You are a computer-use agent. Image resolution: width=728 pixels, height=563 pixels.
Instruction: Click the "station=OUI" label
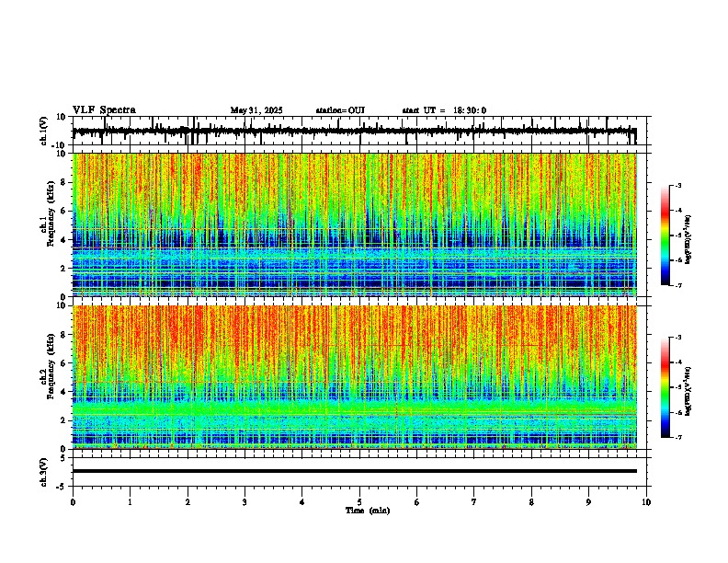(340, 110)
